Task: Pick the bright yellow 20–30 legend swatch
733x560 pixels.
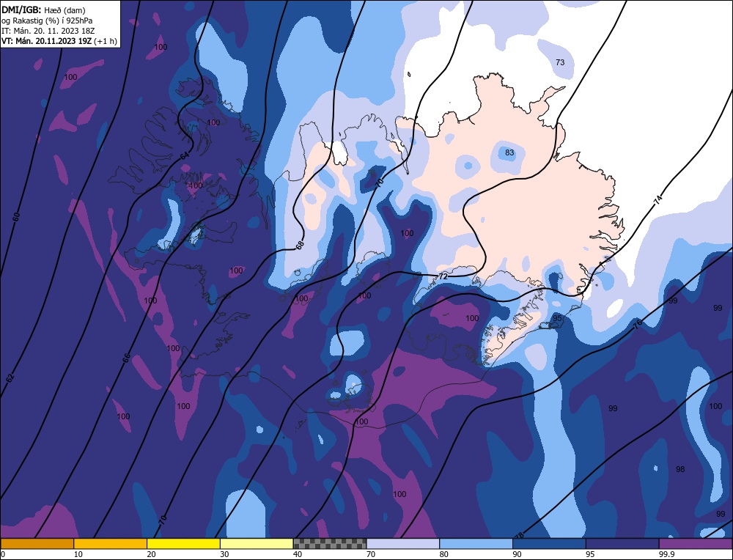Action: 183,544
